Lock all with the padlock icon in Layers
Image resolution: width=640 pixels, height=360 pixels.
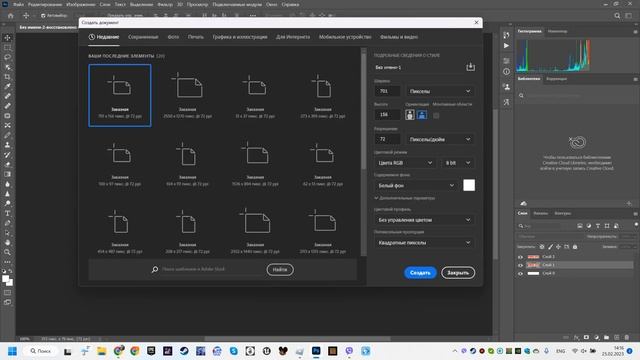[x=575, y=247]
